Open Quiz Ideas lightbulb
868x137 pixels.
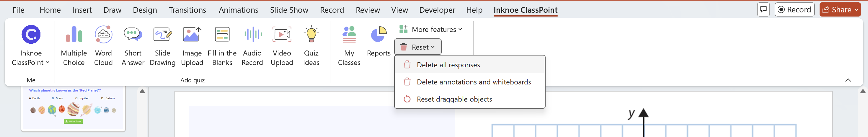311,46
